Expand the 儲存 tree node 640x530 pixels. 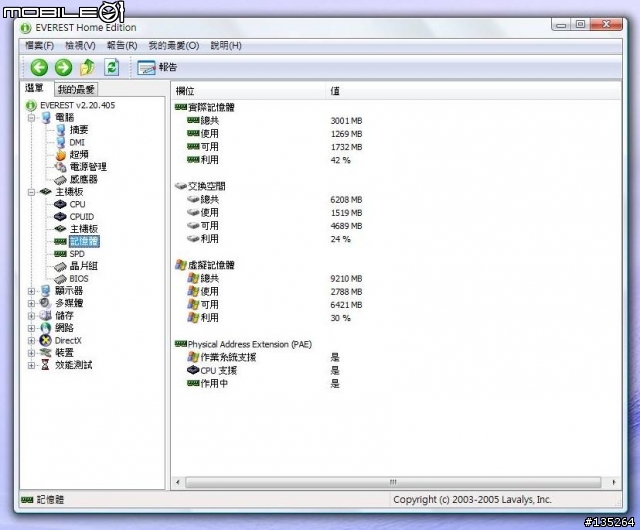click(31, 316)
